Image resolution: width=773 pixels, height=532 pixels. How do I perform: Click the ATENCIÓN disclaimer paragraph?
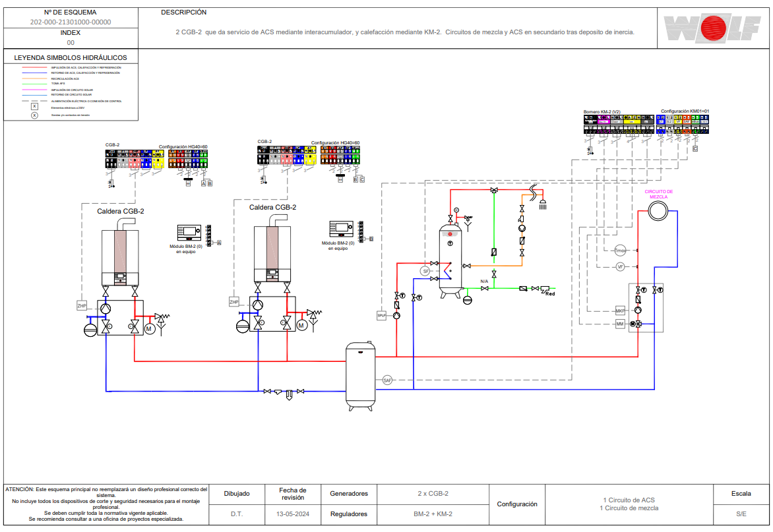tap(106, 504)
